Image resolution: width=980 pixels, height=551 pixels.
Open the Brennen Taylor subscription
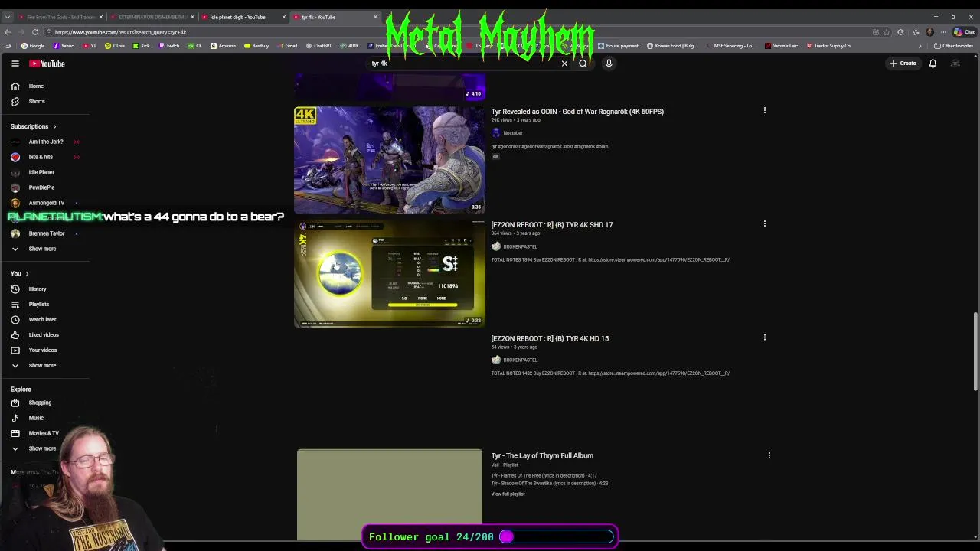[x=47, y=233]
